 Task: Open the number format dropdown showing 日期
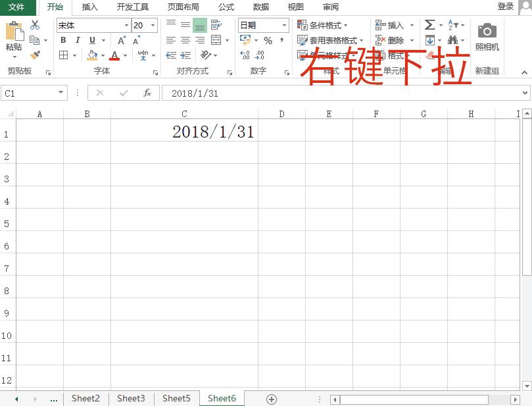click(x=283, y=24)
